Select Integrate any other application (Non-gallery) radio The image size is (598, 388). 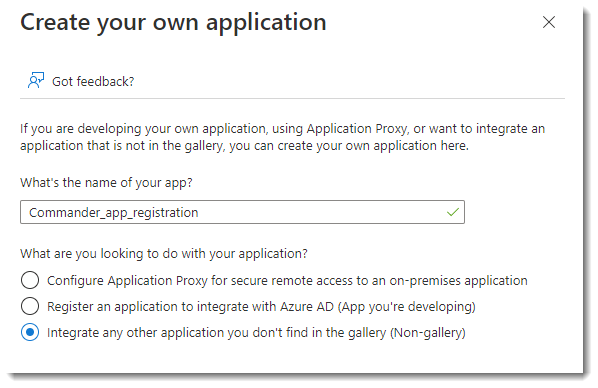(x=30, y=332)
